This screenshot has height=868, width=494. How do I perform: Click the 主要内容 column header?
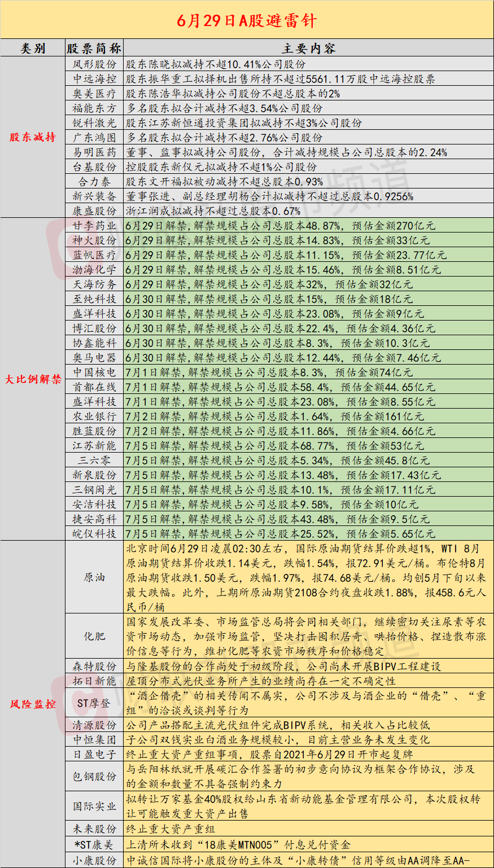point(309,48)
